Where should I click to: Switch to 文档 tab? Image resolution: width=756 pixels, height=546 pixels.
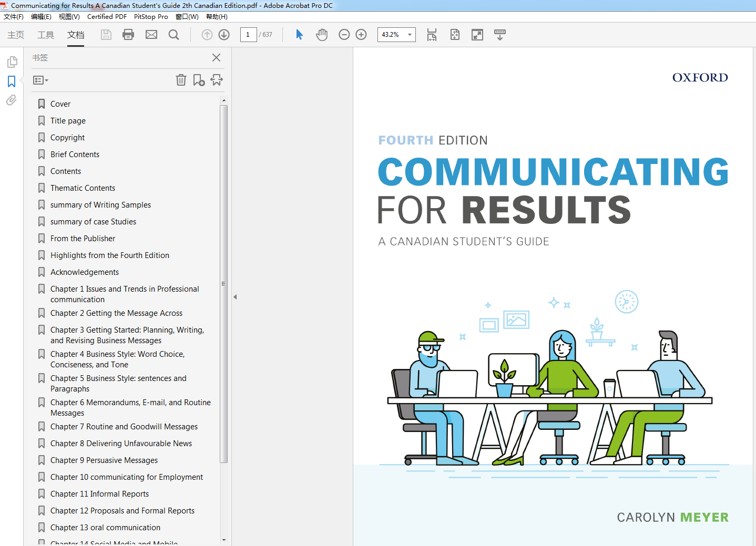[76, 35]
